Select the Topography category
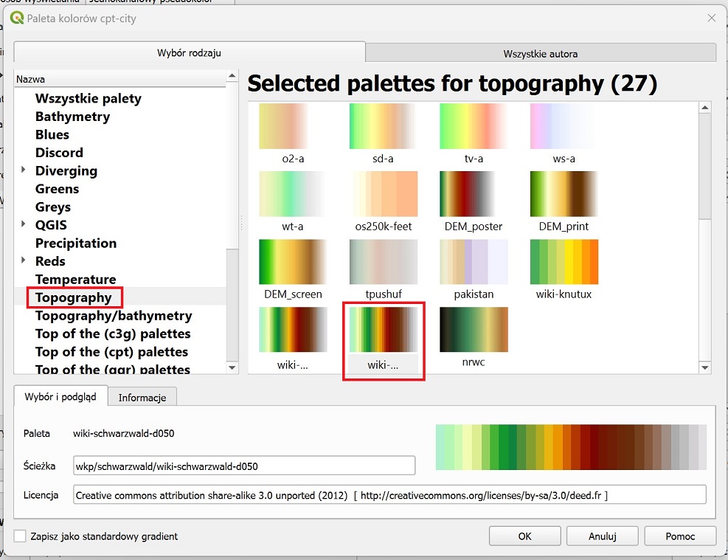The width and height of the screenshot is (728, 560). click(73, 297)
